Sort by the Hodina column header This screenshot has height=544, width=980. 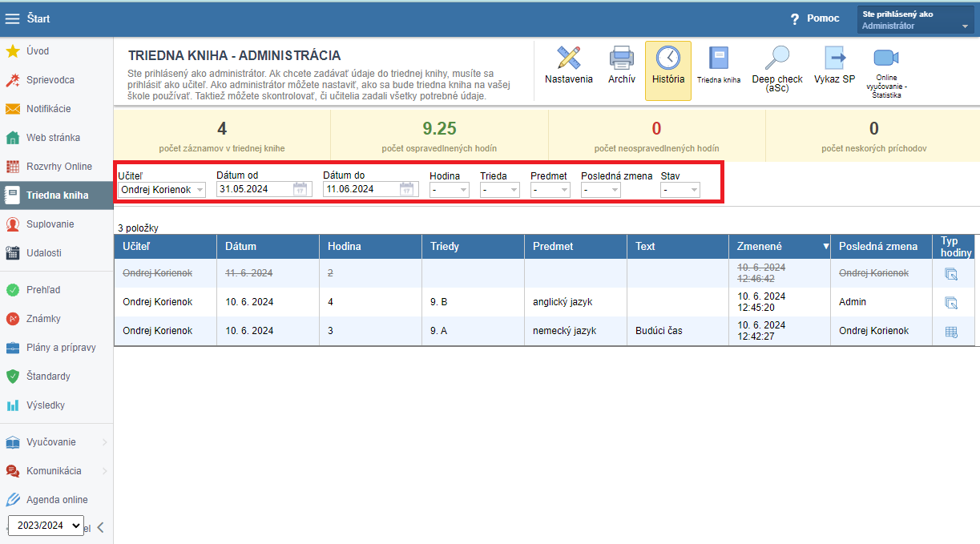(x=370, y=247)
